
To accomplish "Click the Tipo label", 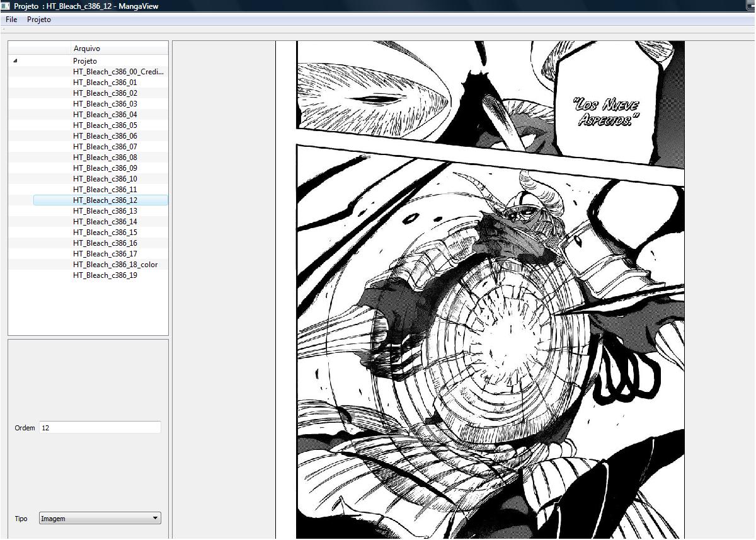I will pyautogui.click(x=21, y=519).
